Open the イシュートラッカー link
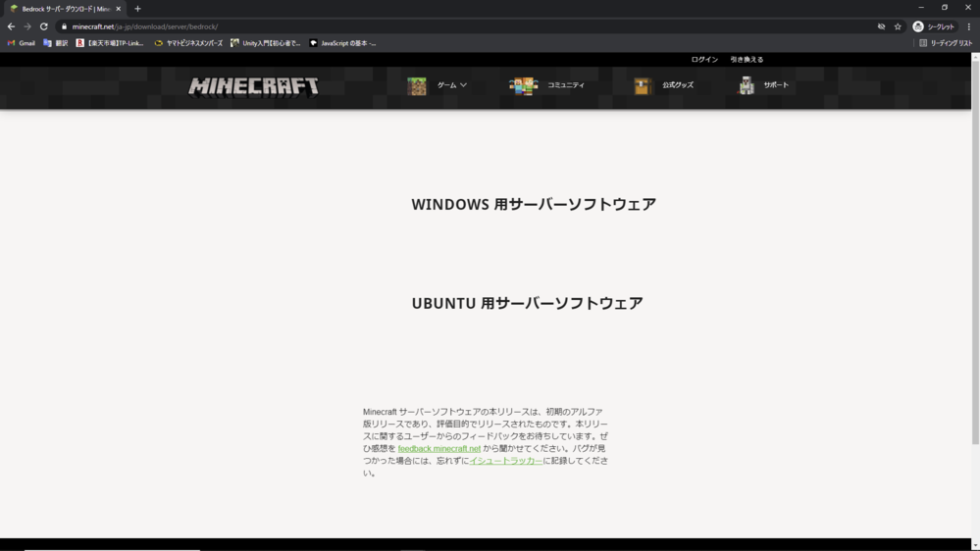 505,461
